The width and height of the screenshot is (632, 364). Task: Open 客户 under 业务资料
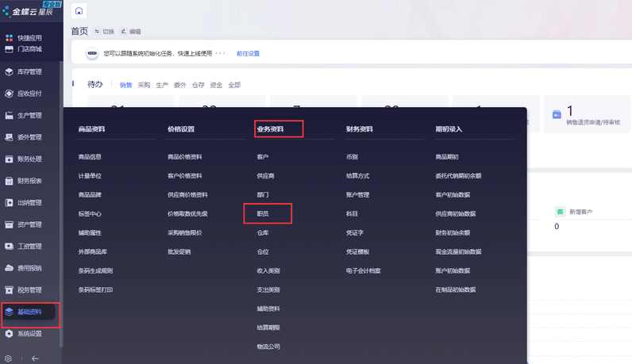[263, 157]
